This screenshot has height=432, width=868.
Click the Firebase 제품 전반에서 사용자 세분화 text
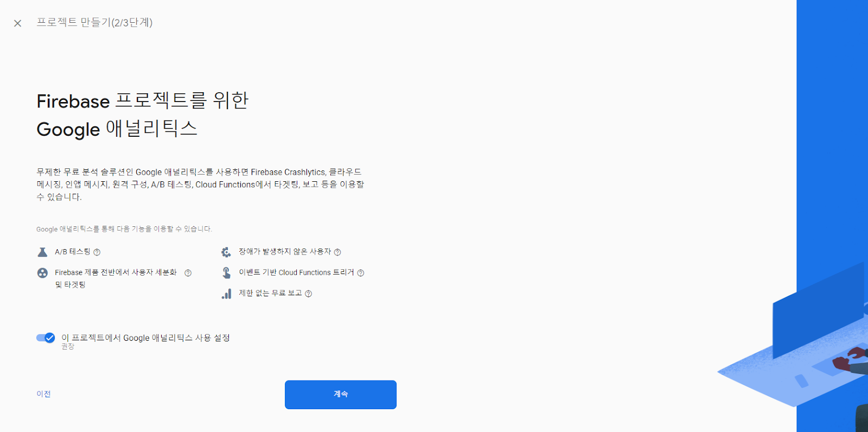coord(116,278)
